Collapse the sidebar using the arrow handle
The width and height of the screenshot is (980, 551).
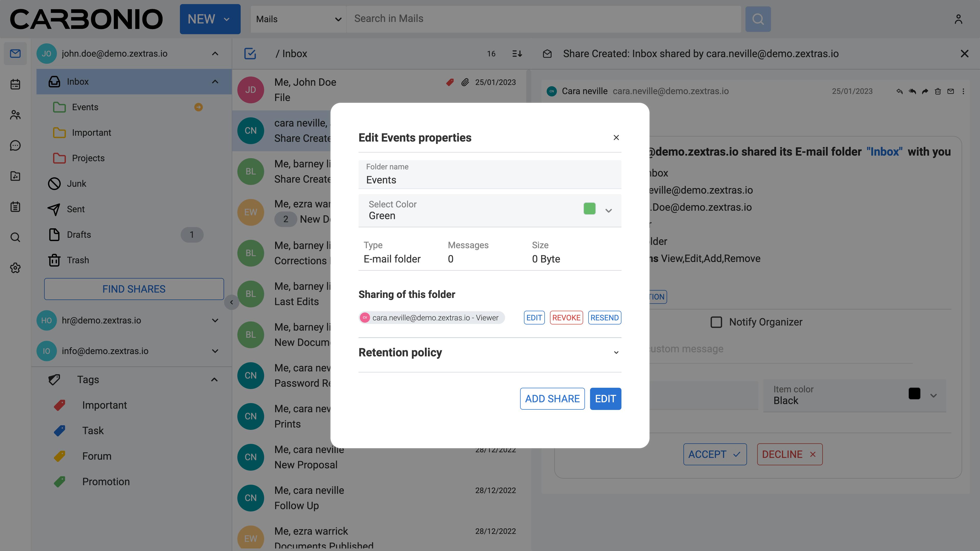coord(231,302)
